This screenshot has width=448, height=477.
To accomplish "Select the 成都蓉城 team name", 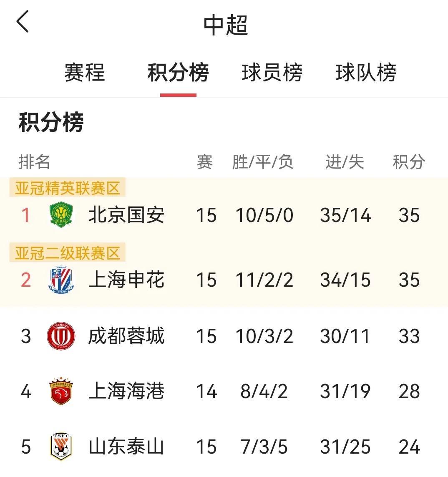I will pos(126,336).
